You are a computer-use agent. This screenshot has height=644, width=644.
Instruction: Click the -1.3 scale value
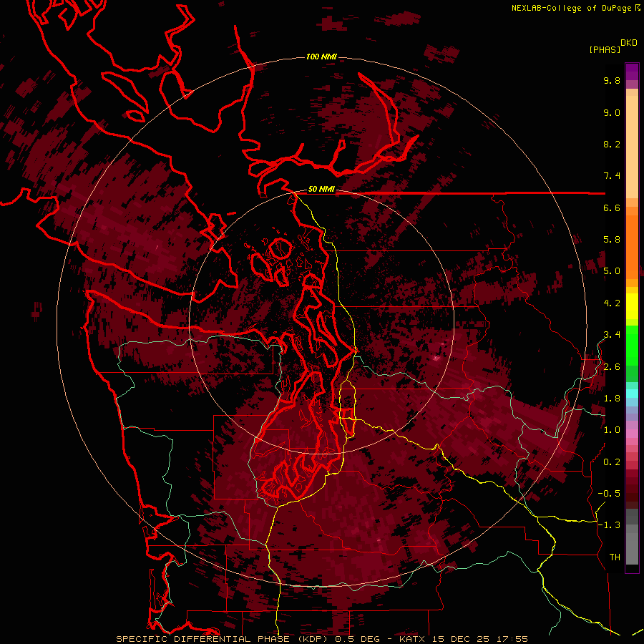[x=609, y=525]
